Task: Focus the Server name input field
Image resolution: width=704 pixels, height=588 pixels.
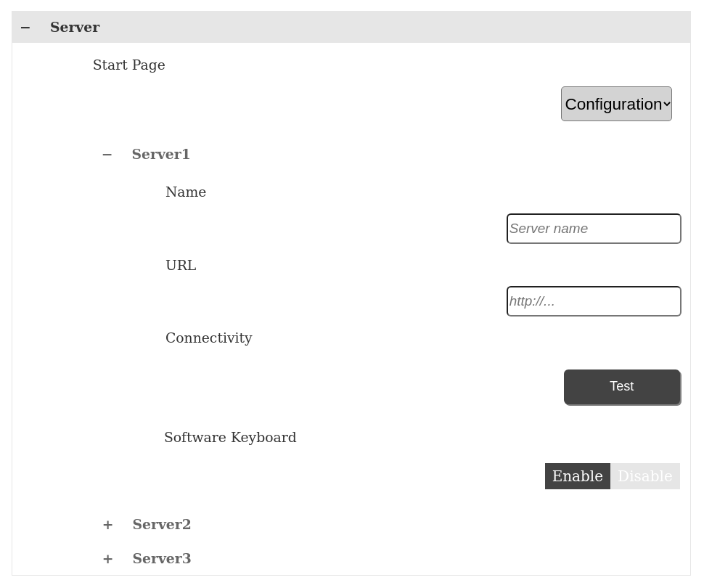Action: click(x=593, y=229)
